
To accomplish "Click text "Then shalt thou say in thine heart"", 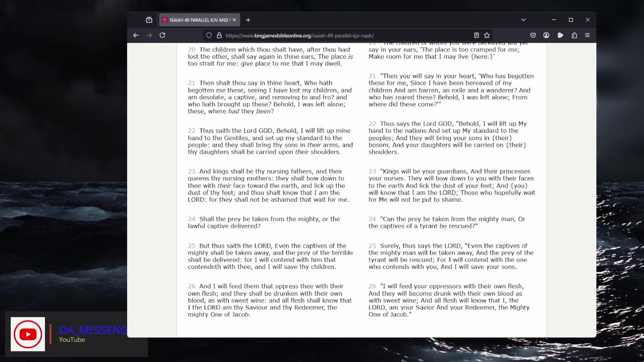I will click(x=250, y=83).
